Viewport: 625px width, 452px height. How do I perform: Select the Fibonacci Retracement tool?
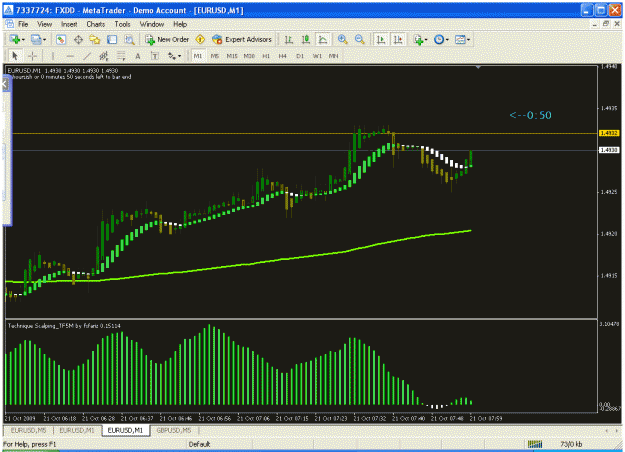[121, 56]
